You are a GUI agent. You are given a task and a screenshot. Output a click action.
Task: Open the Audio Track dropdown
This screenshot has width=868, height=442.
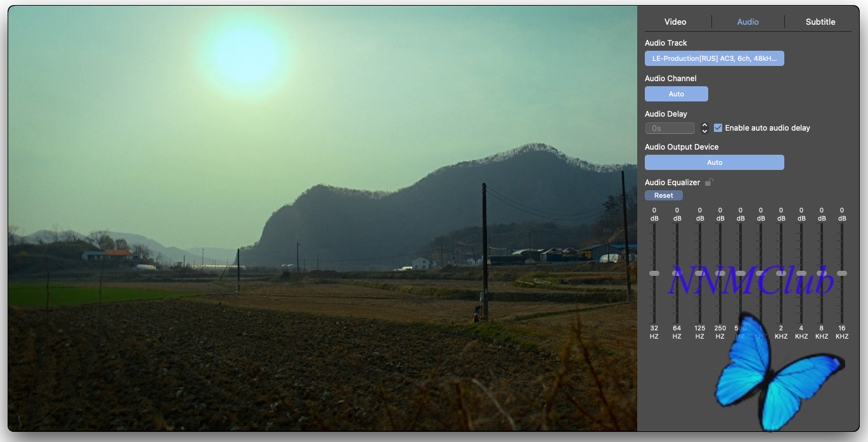pyautogui.click(x=715, y=58)
